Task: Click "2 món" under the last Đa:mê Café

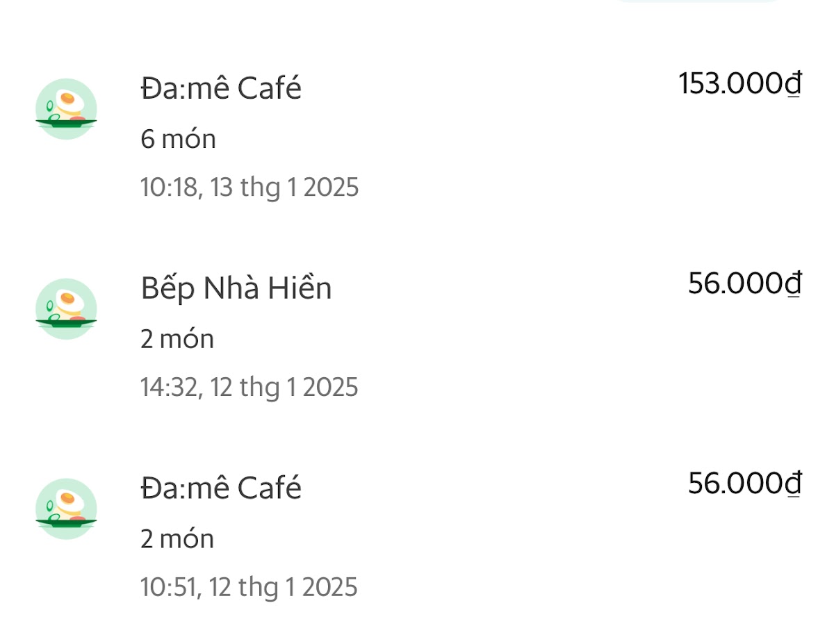Action: tap(177, 539)
